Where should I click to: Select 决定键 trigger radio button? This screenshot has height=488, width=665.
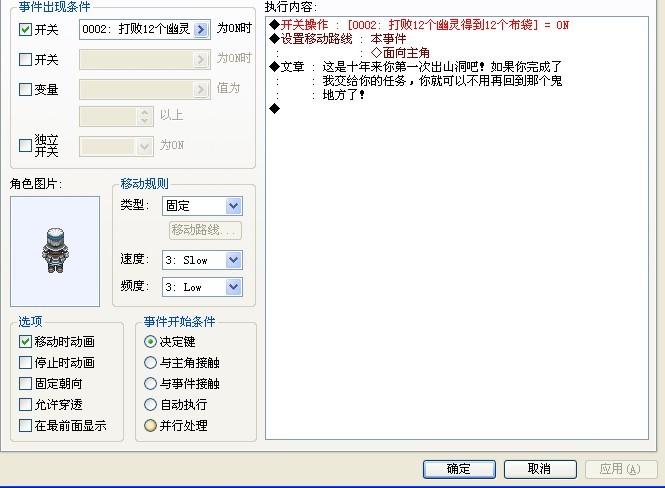tap(150, 341)
